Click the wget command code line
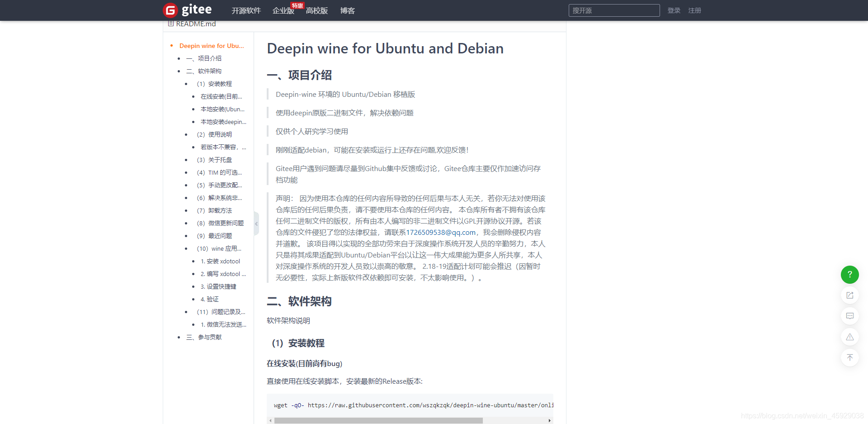The image size is (868, 424). (413, 405)
